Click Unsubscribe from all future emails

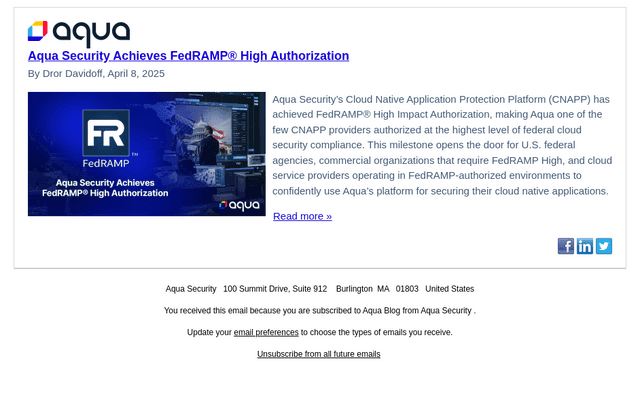pyautogui.click(x=319, y=354)
